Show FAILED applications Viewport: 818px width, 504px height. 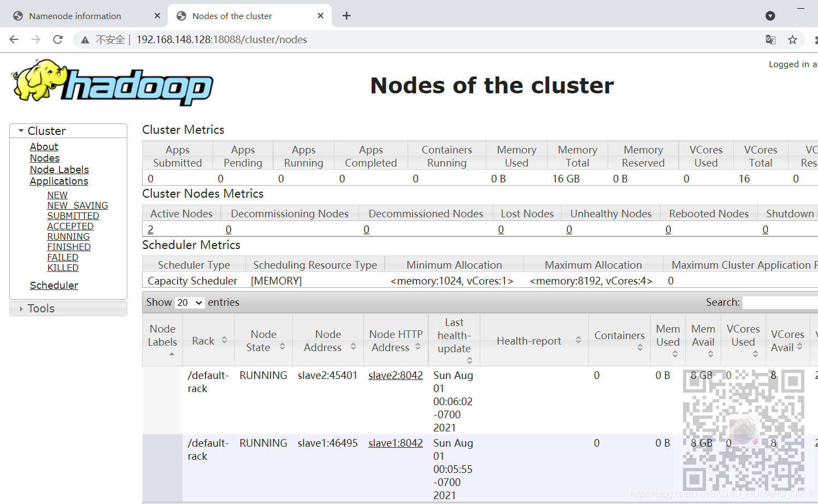[x=63, y=257]
